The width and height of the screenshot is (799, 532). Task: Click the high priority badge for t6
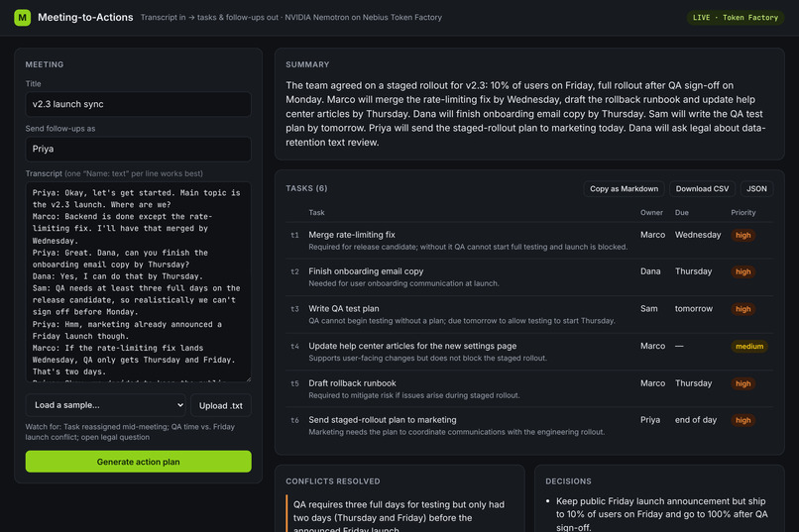[742, 420]
